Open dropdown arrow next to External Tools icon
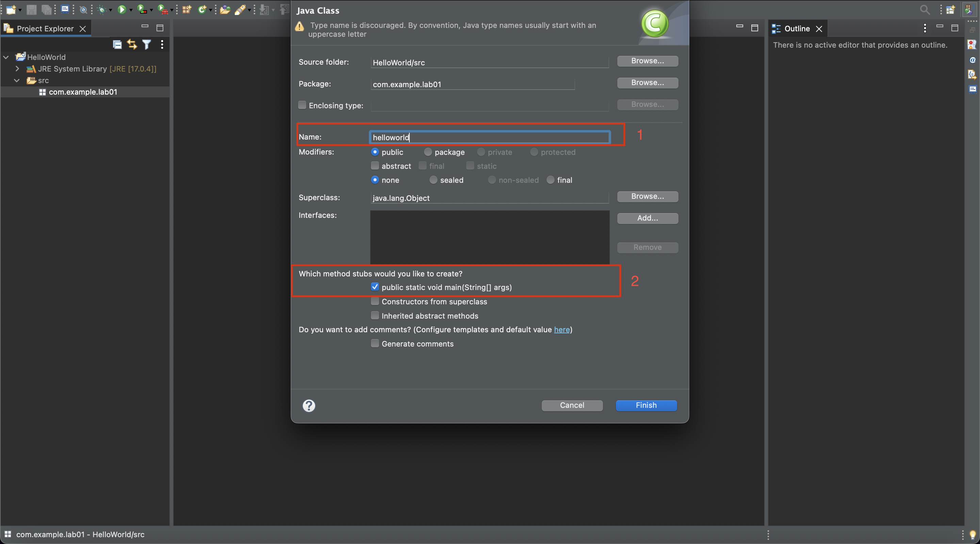This screenshot has height=544, width=980. 172,10
